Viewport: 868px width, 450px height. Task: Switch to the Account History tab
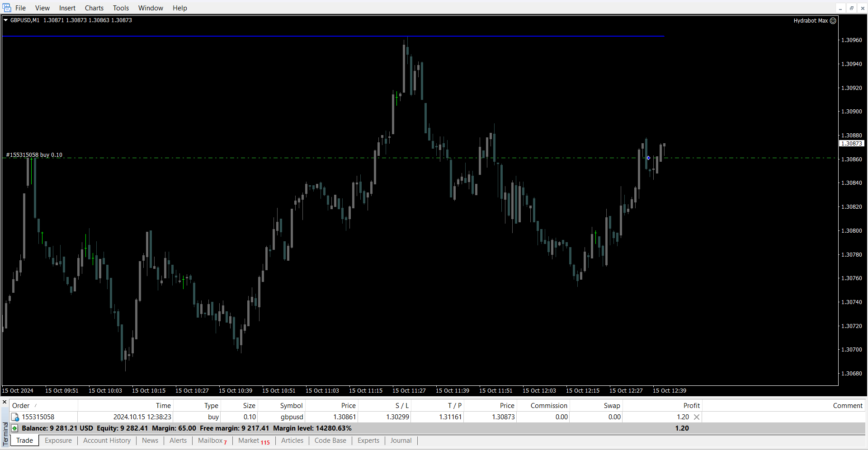coord(107,441)
